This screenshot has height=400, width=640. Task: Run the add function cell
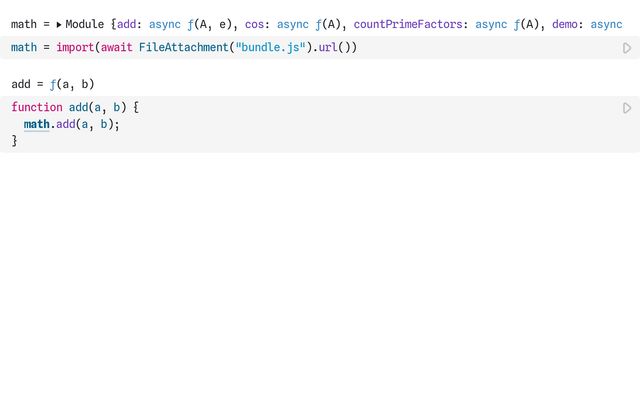[627, 108]
